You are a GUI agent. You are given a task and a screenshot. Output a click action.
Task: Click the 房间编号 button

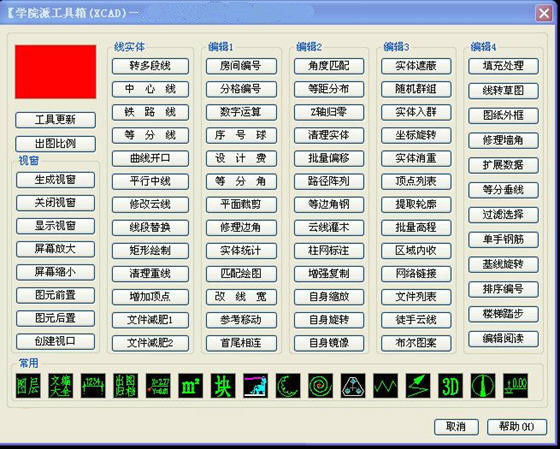(x=241, y=66)
